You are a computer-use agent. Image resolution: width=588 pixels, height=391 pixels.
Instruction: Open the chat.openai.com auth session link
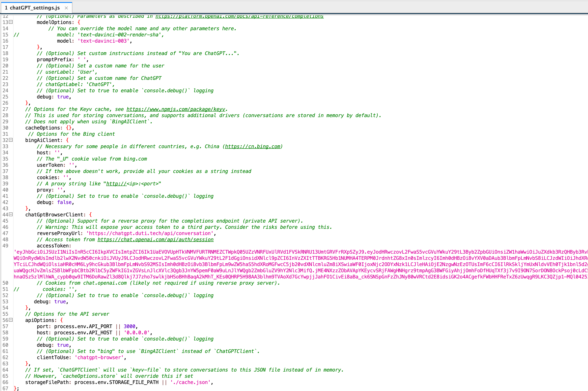155,240
